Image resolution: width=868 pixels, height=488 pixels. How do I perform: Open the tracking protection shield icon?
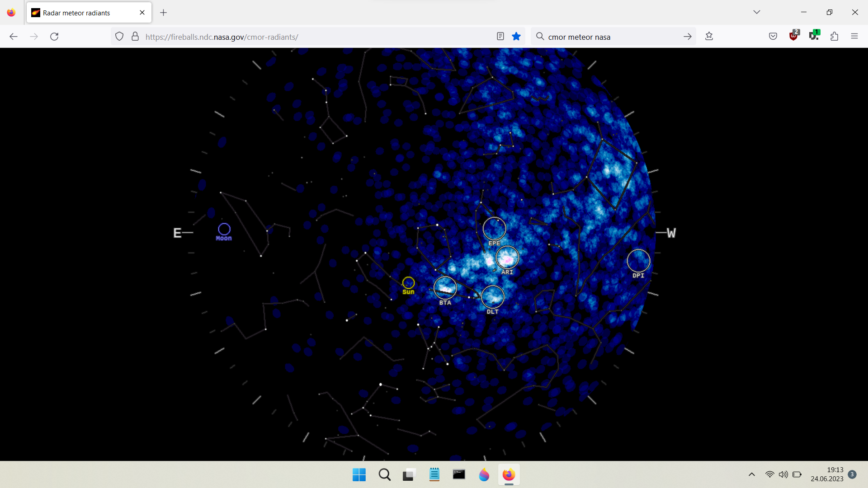(119, 37)
